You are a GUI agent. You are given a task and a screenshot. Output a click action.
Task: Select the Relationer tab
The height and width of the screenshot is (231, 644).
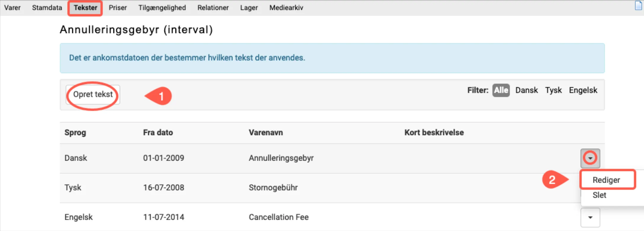click(x=213, y=8)
